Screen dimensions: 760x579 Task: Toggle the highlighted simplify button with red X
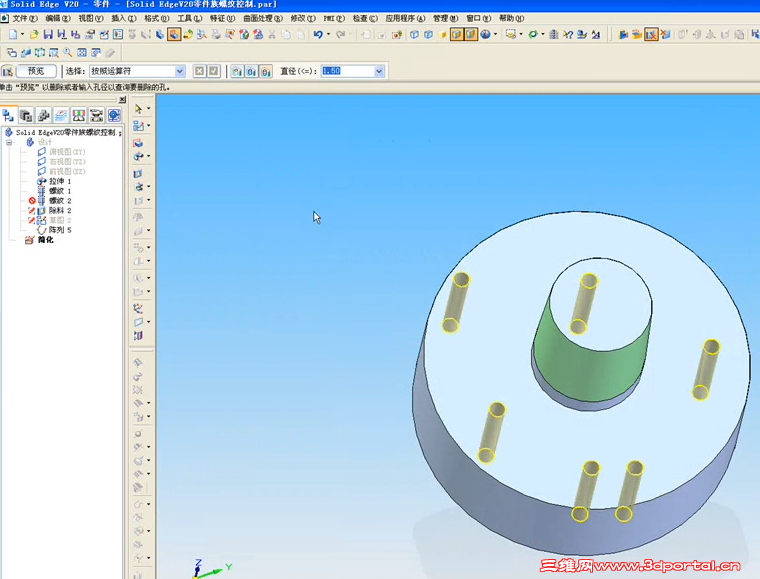[651, 34]
